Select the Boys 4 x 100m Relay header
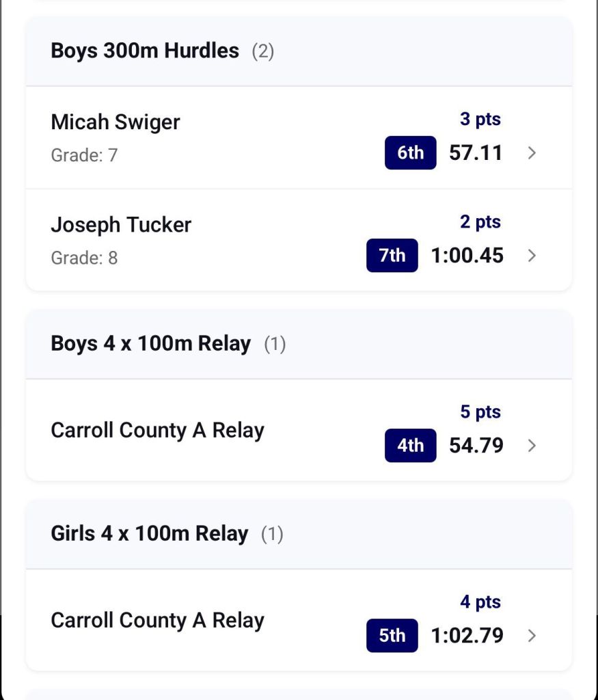 [151, 343]
